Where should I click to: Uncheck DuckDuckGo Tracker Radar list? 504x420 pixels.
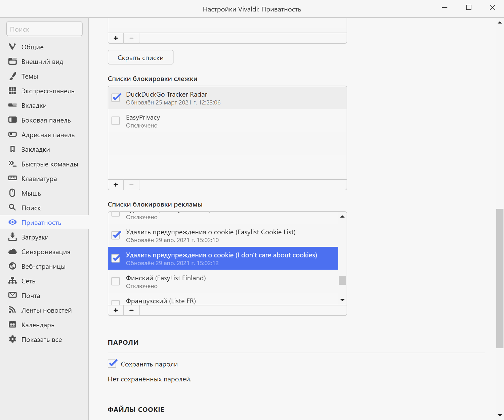coord(116,97)
